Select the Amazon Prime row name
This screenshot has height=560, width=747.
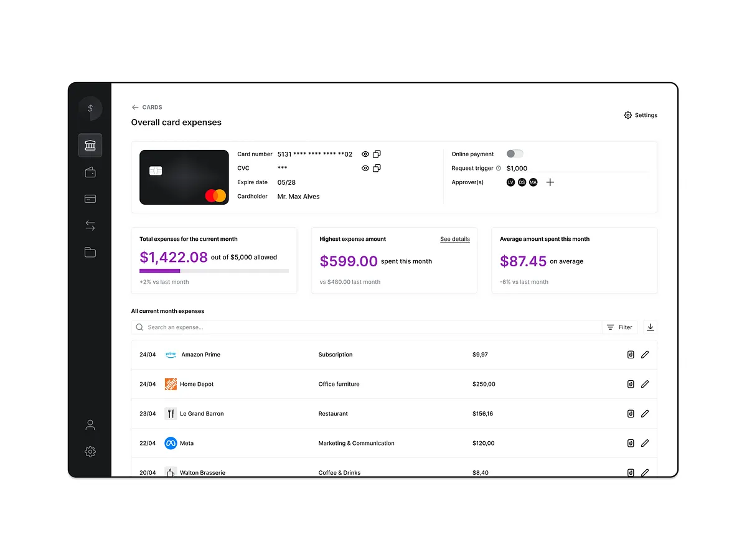click(x=200, y=355)
